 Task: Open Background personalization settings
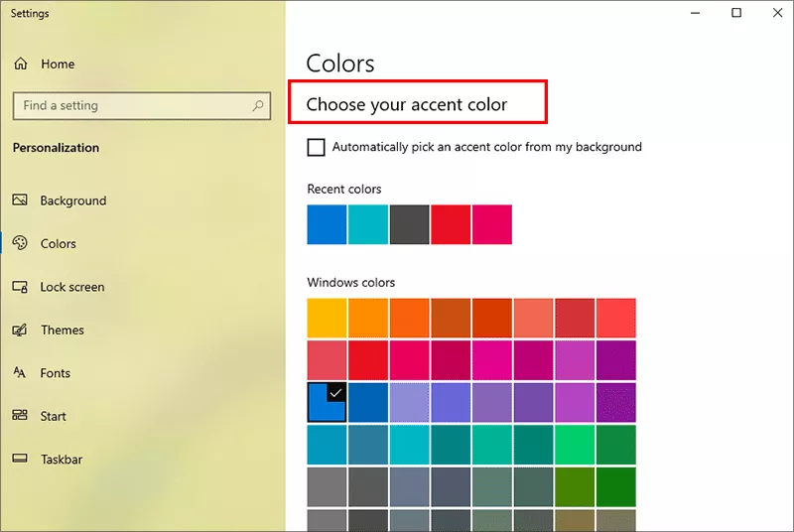(73, 200)
